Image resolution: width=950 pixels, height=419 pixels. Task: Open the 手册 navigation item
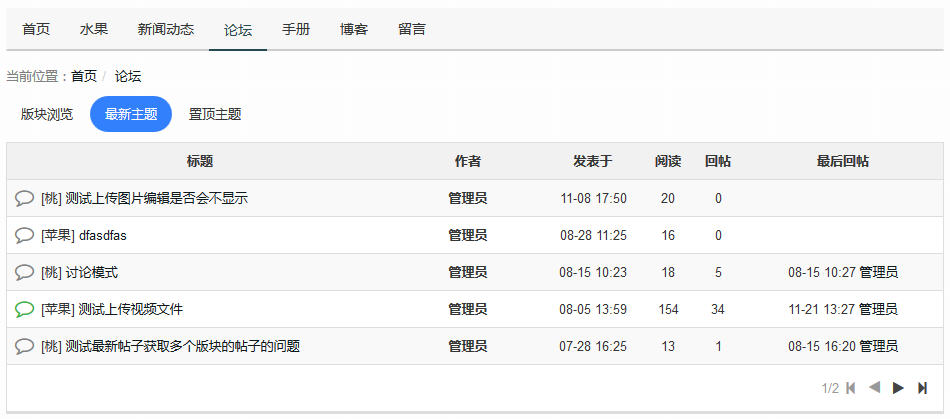(x=296, y=29)
